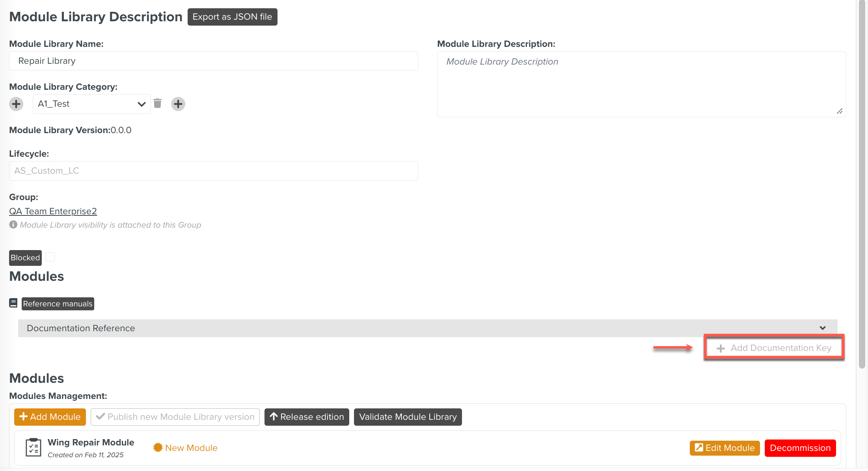Screen dimensions: 868x471
Task: Enable the Blocked checkbox
Action: click(x=50, y=257)
